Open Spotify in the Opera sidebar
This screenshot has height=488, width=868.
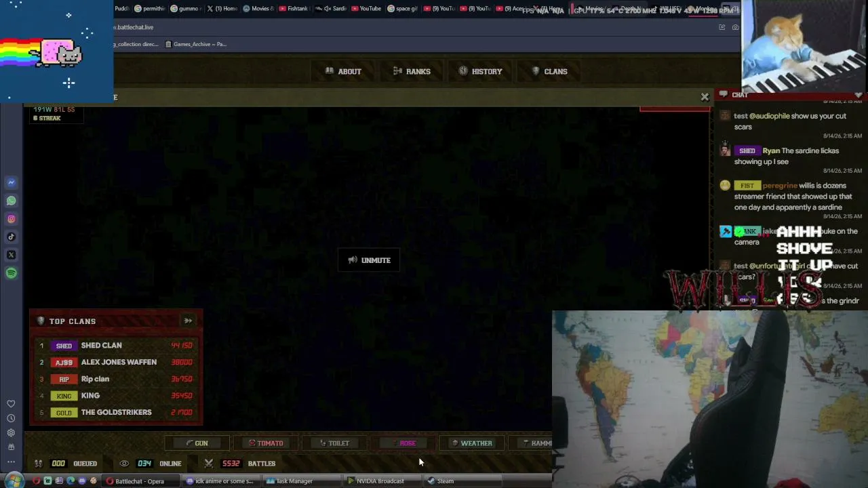(x=11, y=273)
